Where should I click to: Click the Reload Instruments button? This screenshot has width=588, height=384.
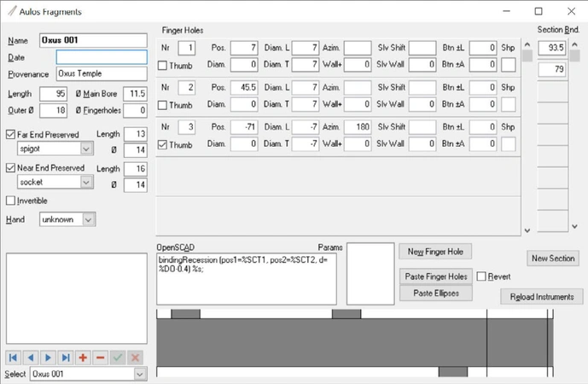pyautogui.click(x=542, y=296)
